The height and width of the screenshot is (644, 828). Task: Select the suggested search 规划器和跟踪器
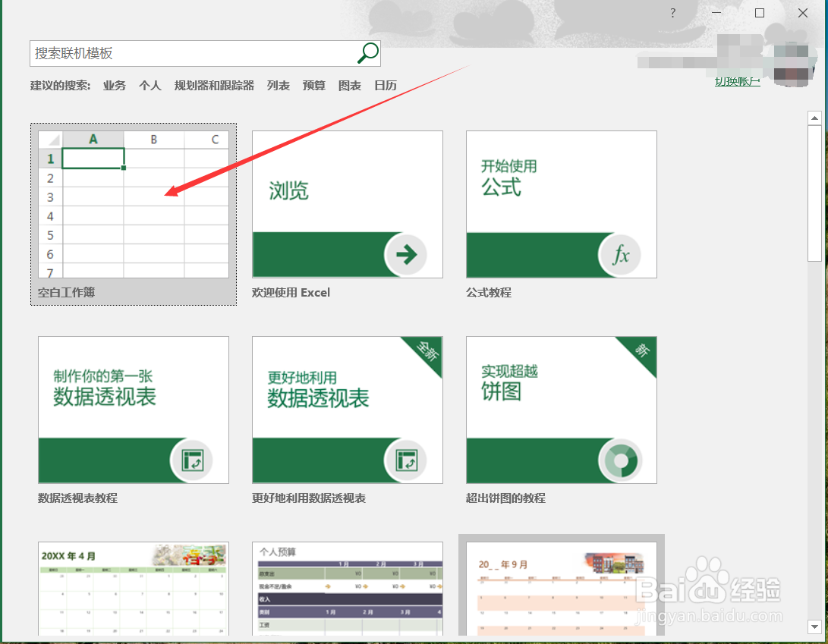click(x=214, y=86)
